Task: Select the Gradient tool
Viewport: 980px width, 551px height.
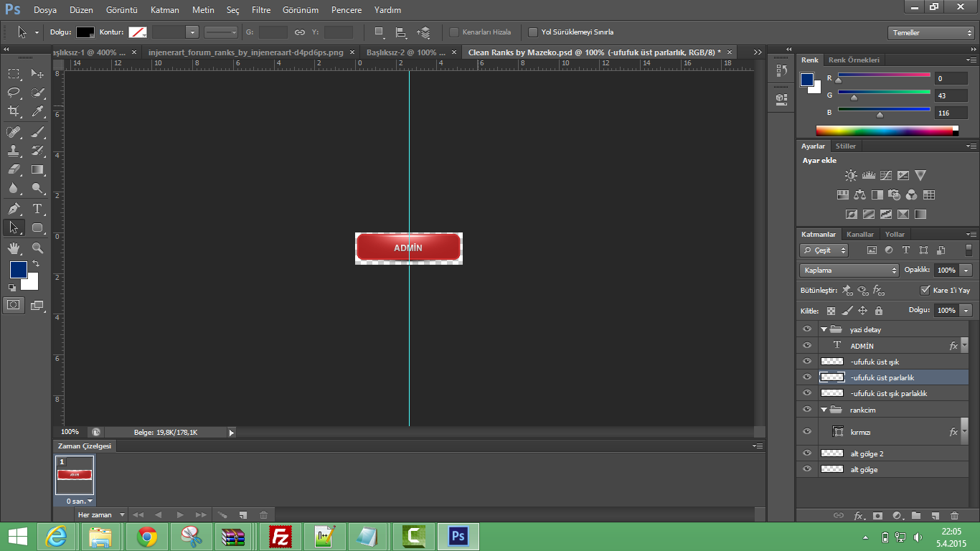Action: coord(37,170)
